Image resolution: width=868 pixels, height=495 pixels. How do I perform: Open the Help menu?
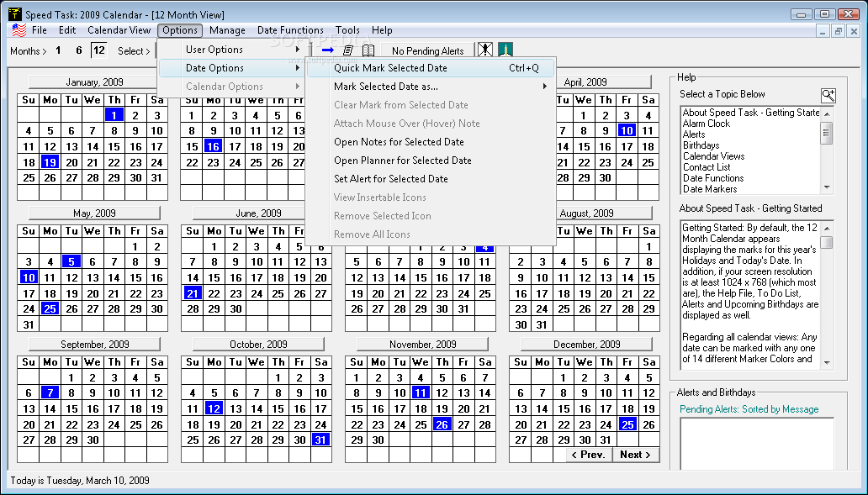382,30
